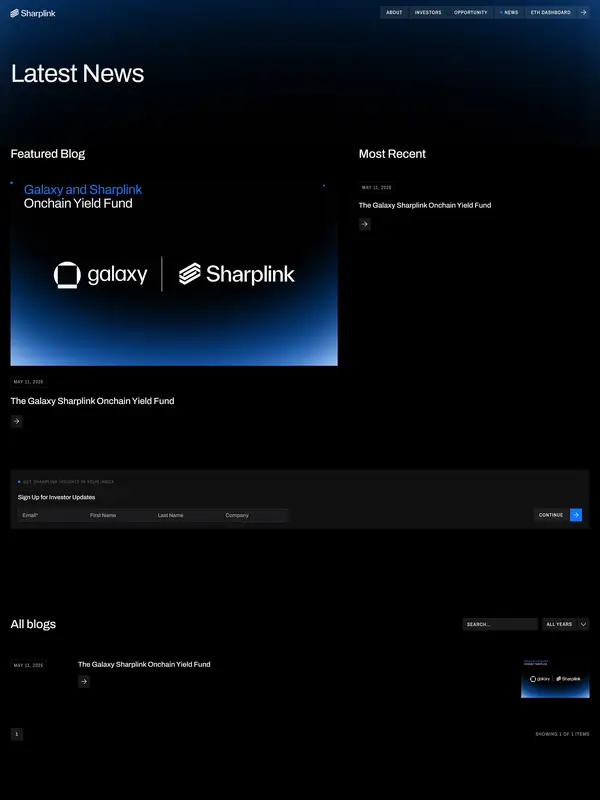
Task: Click the arrow button under Most Recent article
Action: point(365,224)
